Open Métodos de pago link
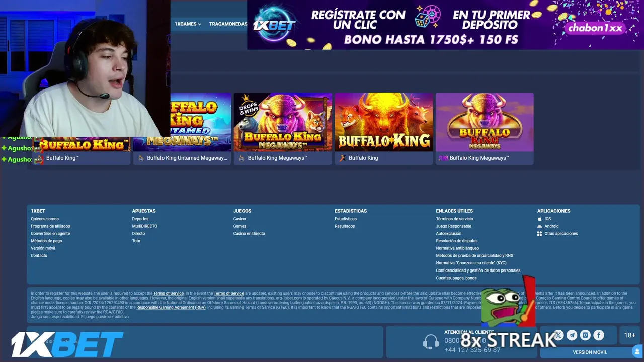 [46, 241]
